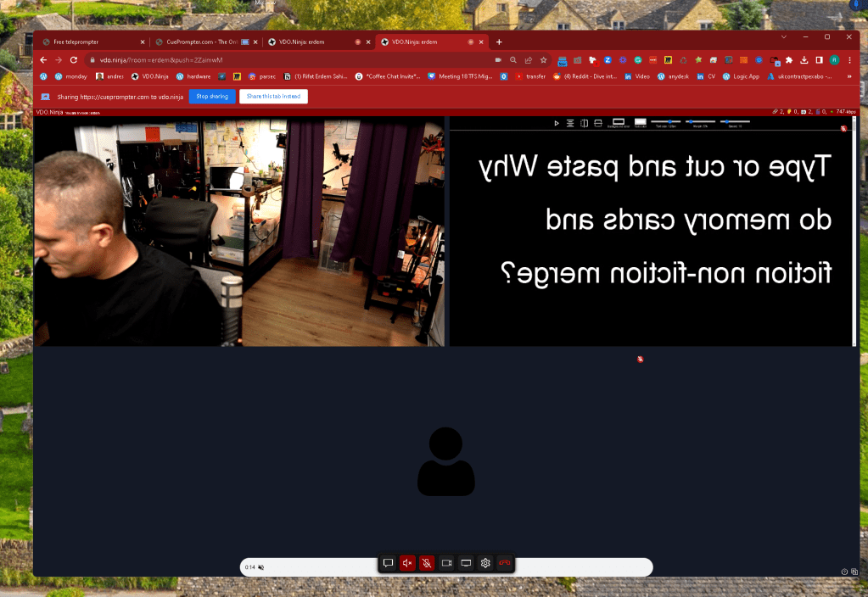Screen dimensions: 868x597
Task: Click the teleprompter play button
Action: pos(557,123)
